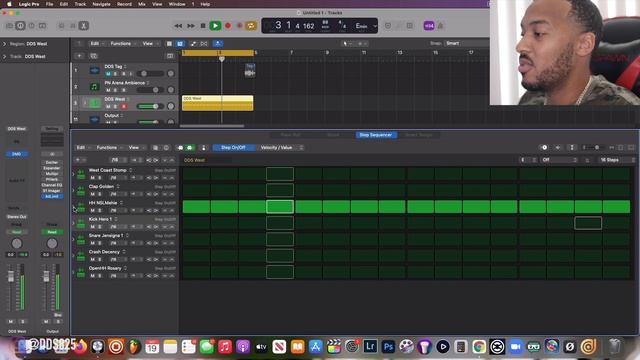Open the Window menu
This screenshot has height=360, width=640.
tap(177, 4)
